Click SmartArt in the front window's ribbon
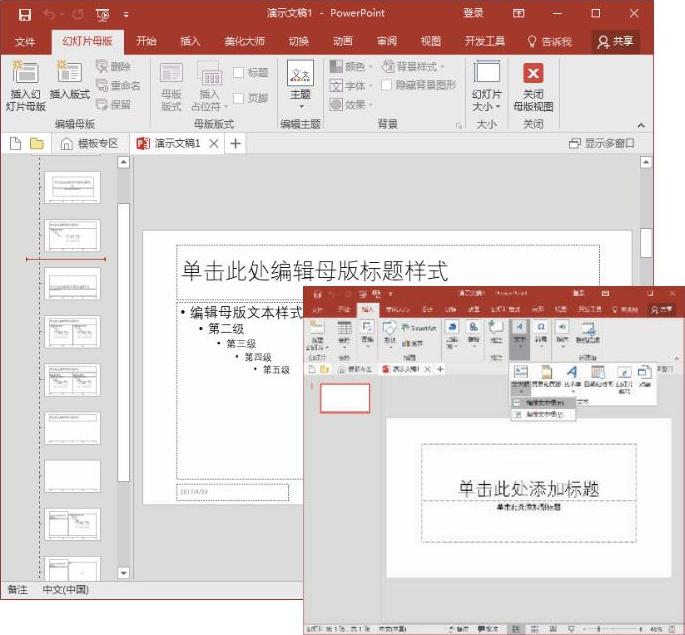 pos(419,328)
